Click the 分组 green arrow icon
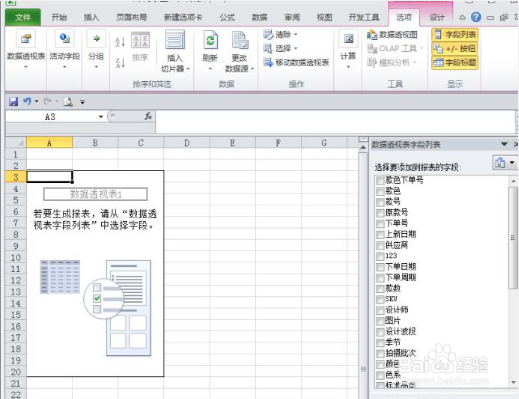Image resolution: width=519 pixels, height=399 pixels. pyautogui.click(x=96, y=39)
